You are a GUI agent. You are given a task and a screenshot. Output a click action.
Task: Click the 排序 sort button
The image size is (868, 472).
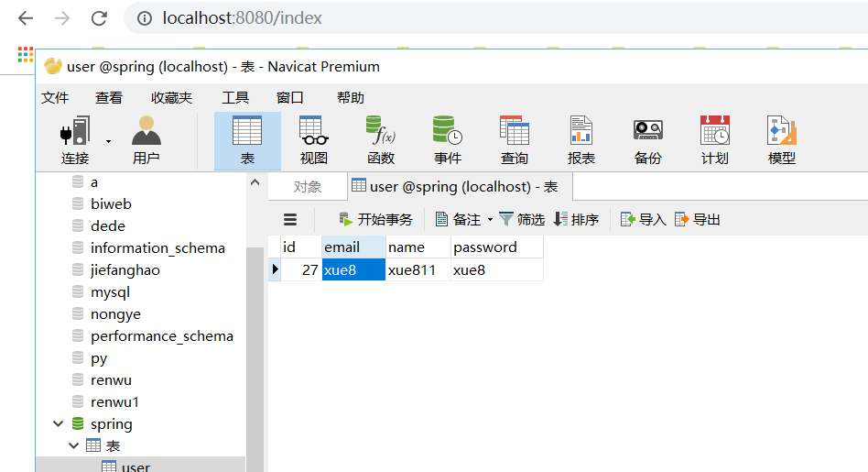click(x=576, y=220)
